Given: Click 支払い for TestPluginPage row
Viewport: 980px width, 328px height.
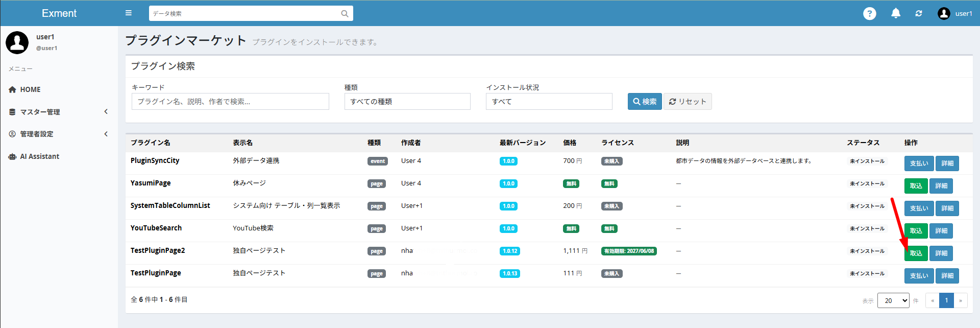Looking at the screenshot, I should 919,276.
